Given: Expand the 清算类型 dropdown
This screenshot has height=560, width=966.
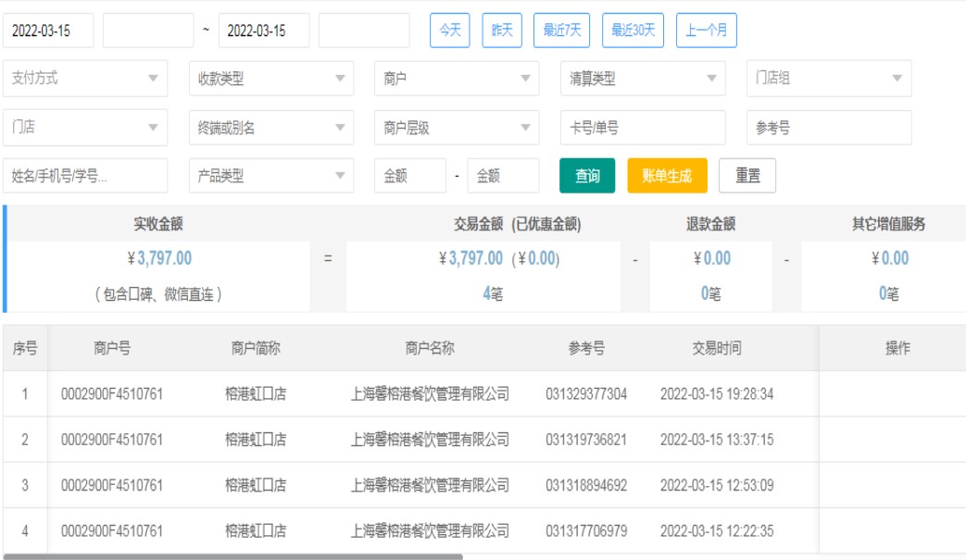Looking at the screenshot, I should point(643,79).
